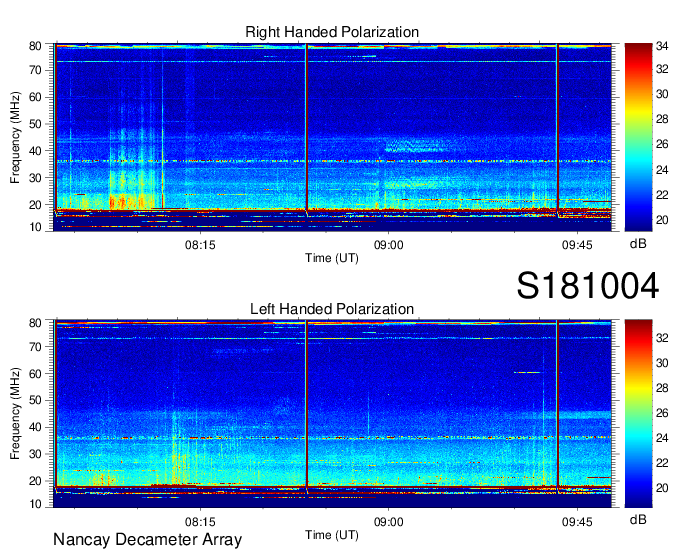Click the 08:15 time tick of the top plot
This screenshot has height=552, width=680.
tap(200, 245)
